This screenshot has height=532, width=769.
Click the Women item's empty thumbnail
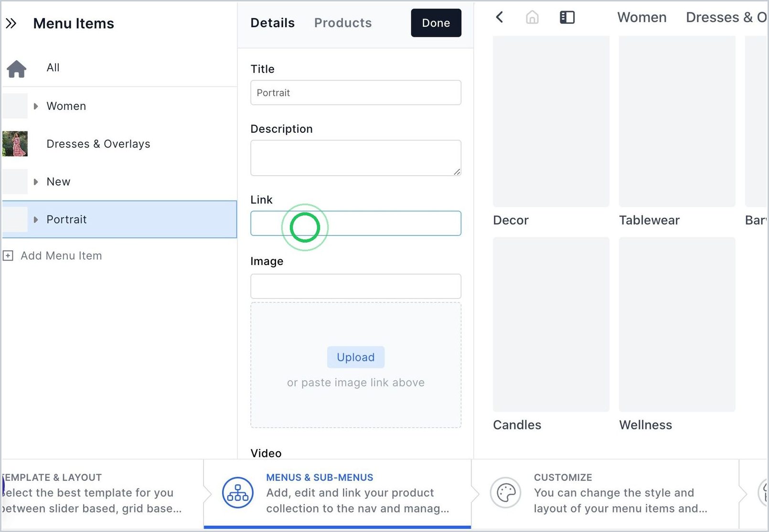coord(15,106)
